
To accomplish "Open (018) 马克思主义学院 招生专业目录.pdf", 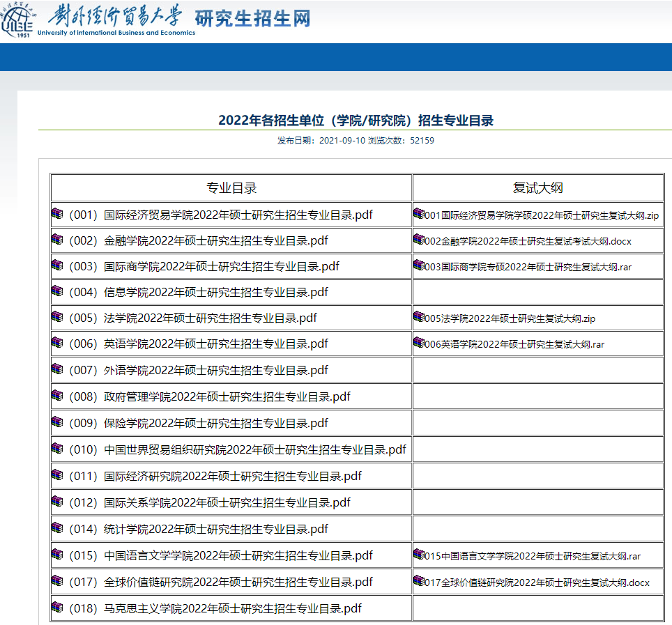I will pyautogui.click(x=215, y=608).
